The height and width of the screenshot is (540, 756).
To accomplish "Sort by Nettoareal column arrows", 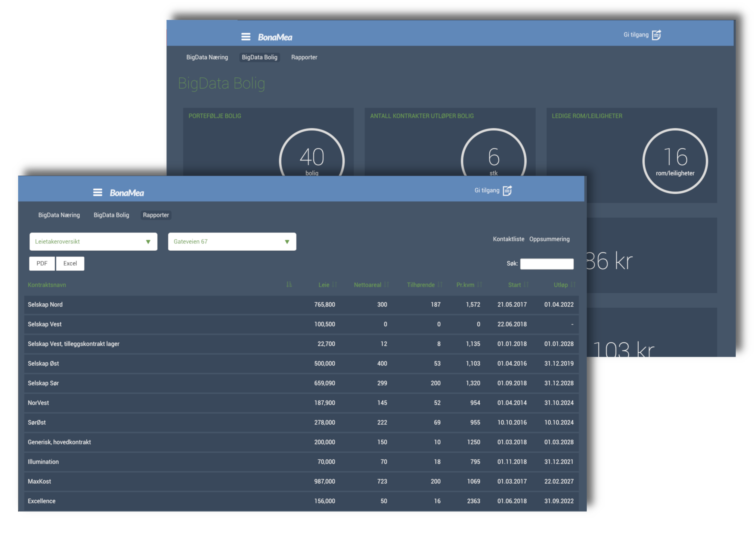I will pyautogui.click(x=386, y=285).
